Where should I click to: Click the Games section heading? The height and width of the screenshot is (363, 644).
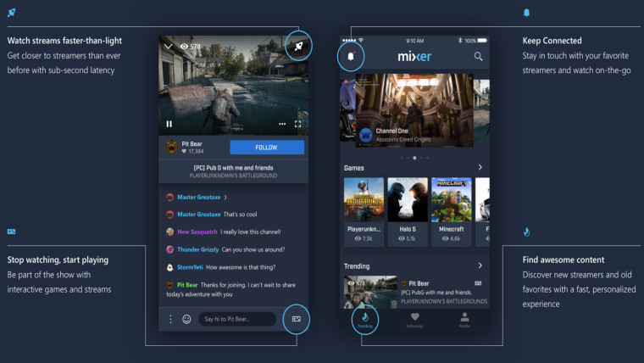(354, 168)
